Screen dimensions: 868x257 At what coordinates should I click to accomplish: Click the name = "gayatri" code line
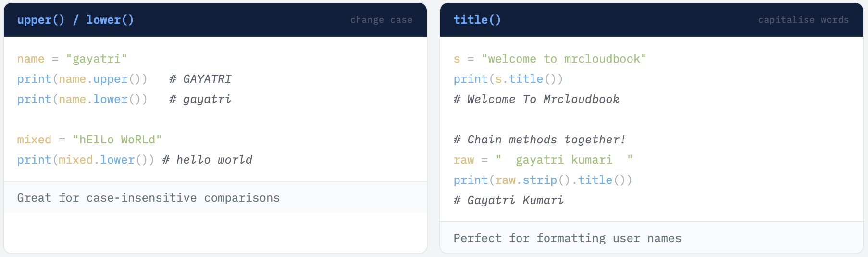coord(72,59)
